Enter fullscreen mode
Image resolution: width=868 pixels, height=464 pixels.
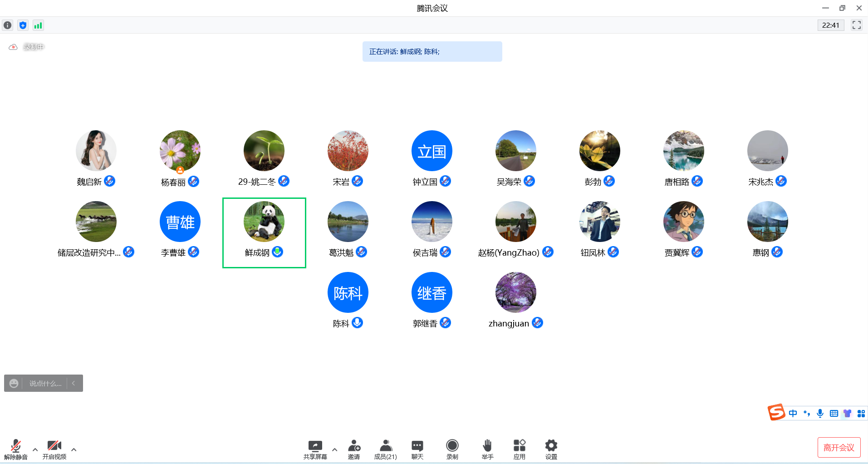[x=856, y=25]
